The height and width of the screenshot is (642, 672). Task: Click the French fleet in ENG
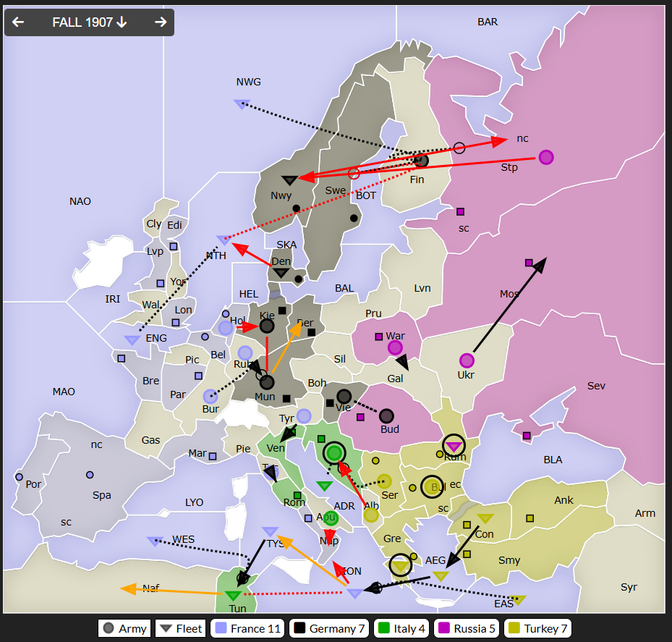[132, 339]
